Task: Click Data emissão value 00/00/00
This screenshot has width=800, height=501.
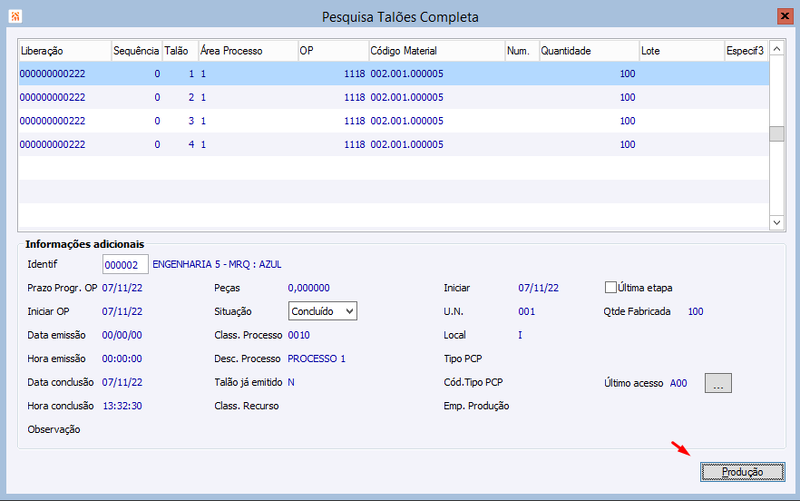Action: 122,335
